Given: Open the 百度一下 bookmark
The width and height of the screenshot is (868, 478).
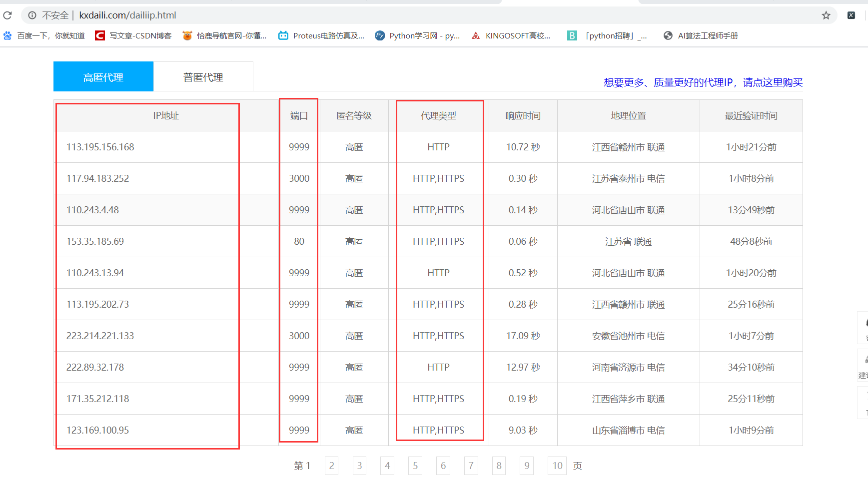Looking at the screenshot, I should pyautogui.click(x=44, y=35).
